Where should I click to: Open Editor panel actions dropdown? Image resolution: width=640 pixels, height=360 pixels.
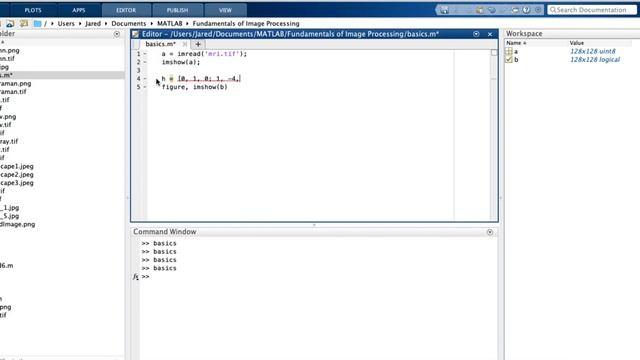tap(476, 34)
